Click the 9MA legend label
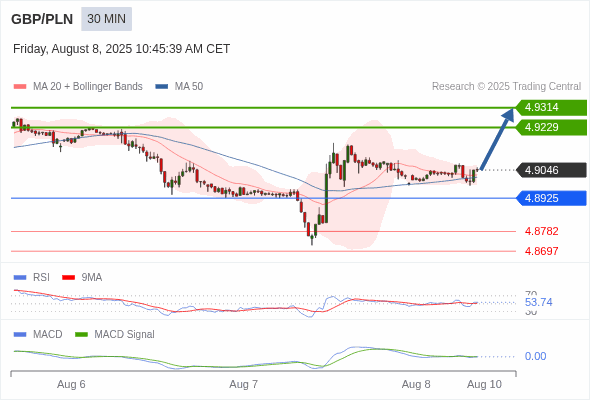Image resolution: width=590 pixels, height=400 pixels. [92, 278]
